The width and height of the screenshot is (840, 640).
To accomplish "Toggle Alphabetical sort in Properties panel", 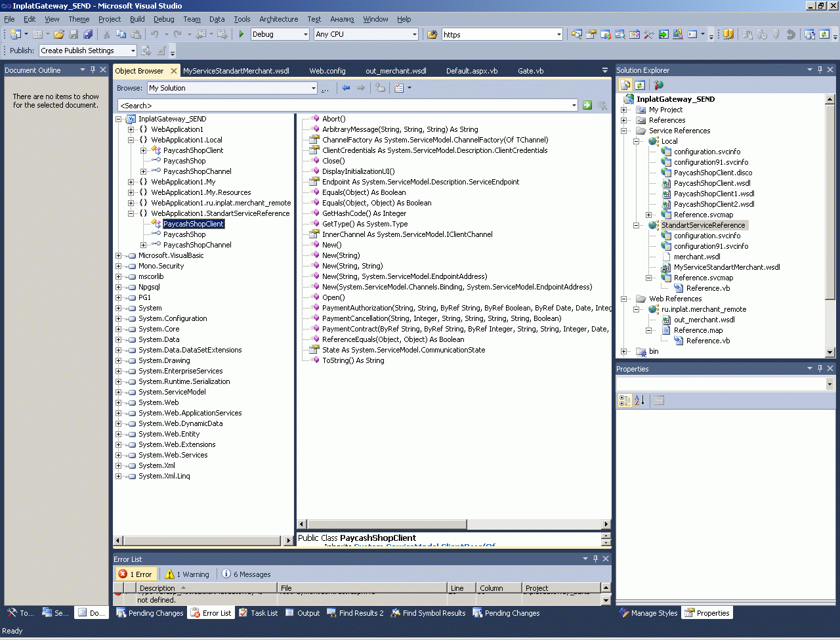I will coord(640,400).
